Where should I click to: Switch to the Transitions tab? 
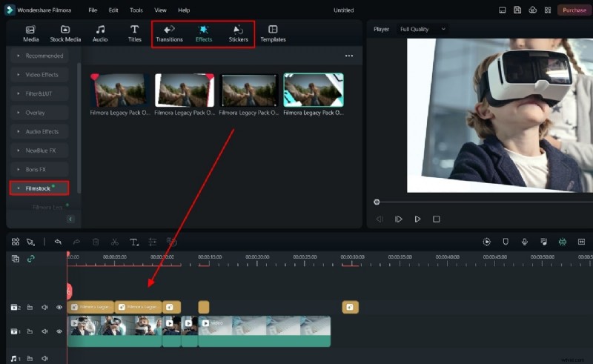click(x=169, y=33)
